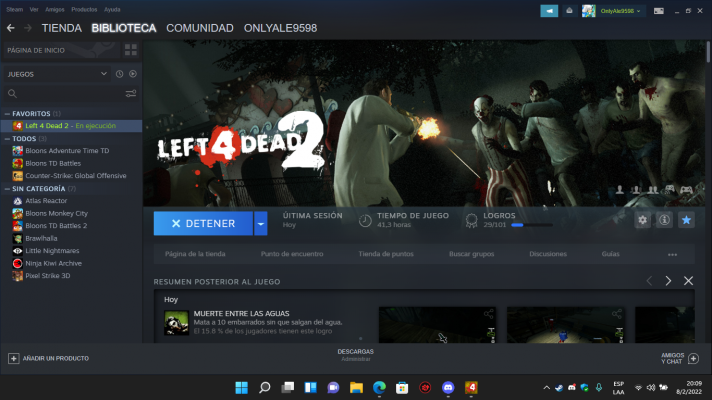Image resolution: width=712 pixels, height=400 pixels.
Task: Open advanced filter options beside search
Action: click(131, 94)
